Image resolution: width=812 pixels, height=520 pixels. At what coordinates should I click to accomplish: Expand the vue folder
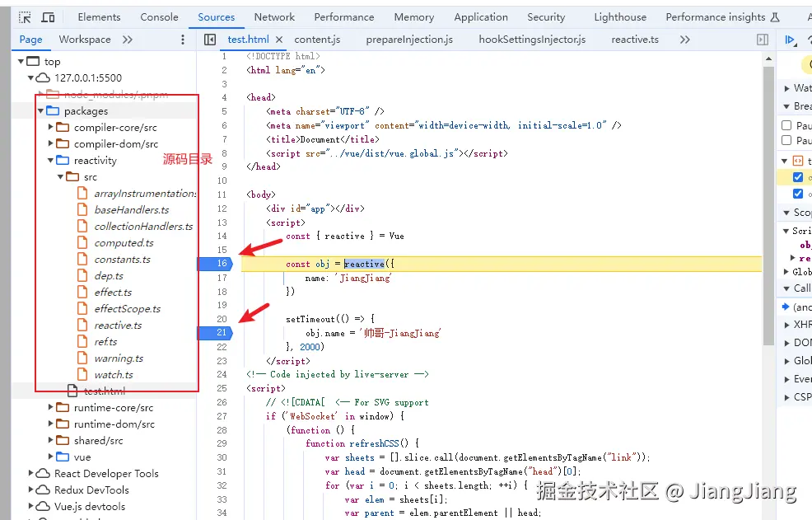click(51, 457)
